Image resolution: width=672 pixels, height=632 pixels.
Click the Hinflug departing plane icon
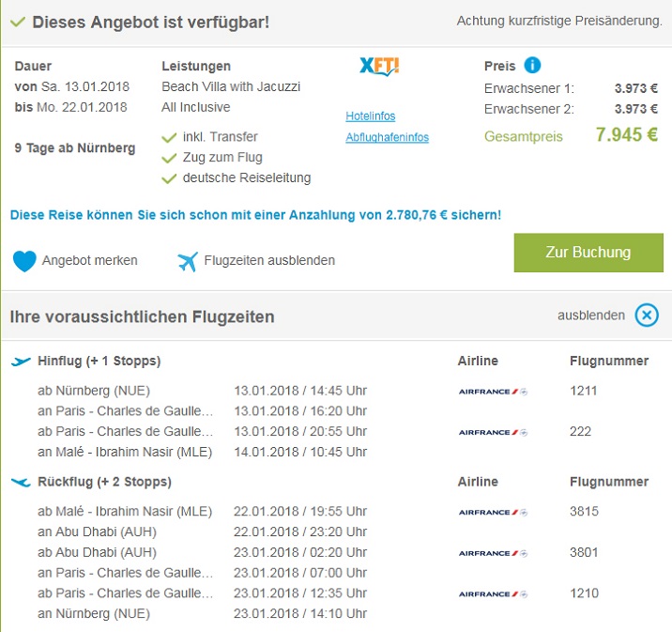[x=21, y=362]
